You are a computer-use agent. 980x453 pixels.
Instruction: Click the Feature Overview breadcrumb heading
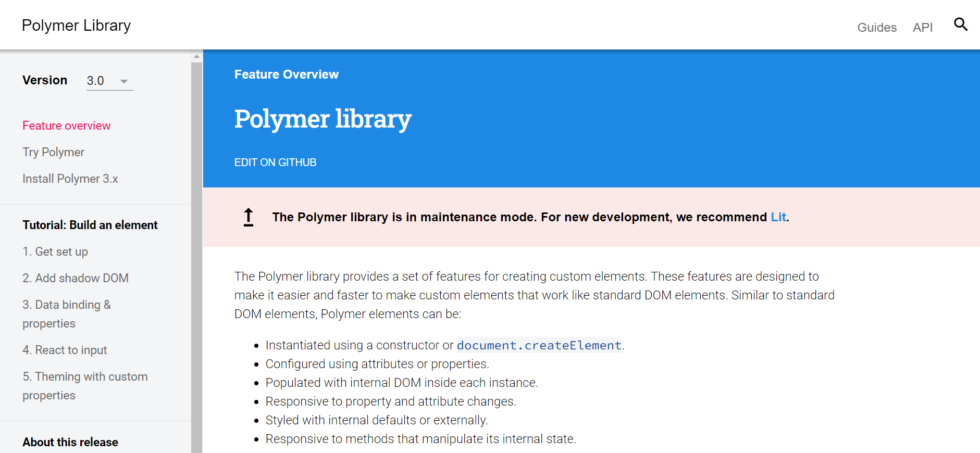tap(287, 74)
